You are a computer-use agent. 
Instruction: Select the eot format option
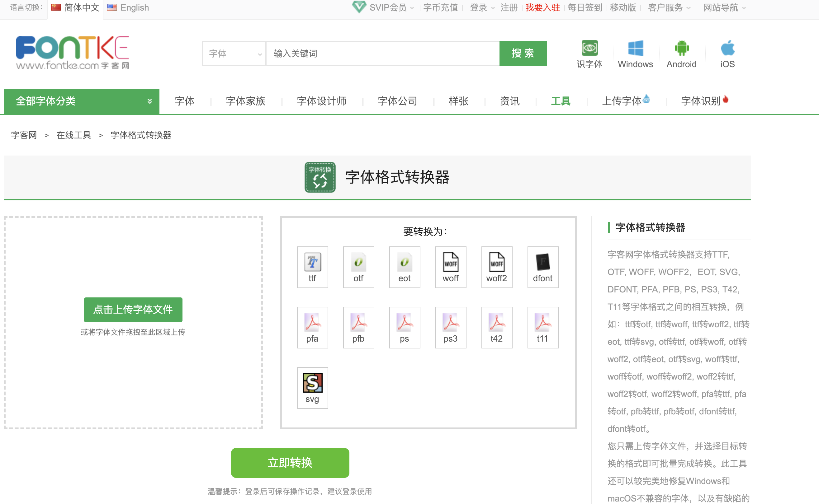tap(404, 267)
